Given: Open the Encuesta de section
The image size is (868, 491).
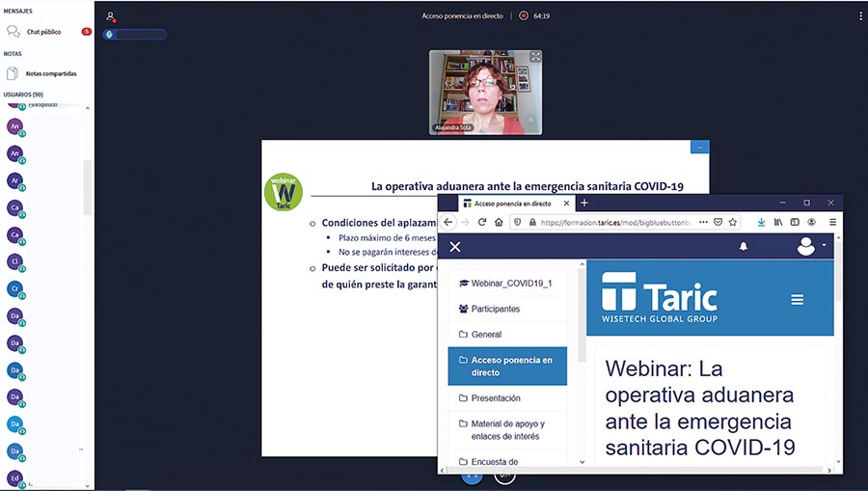Looking at the screenshot, I should tap(507, 460).
